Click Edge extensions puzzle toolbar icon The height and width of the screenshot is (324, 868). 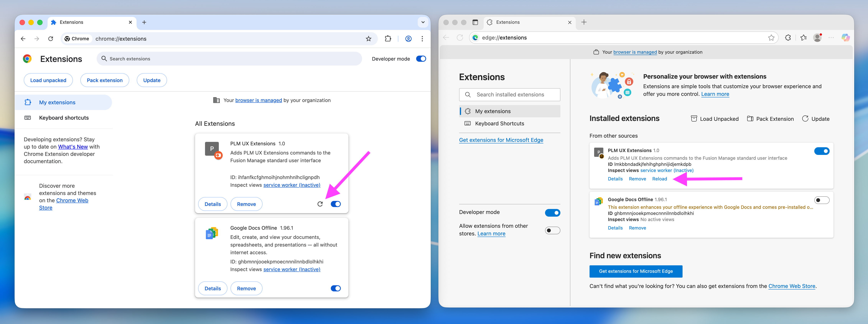pos(787,38)
